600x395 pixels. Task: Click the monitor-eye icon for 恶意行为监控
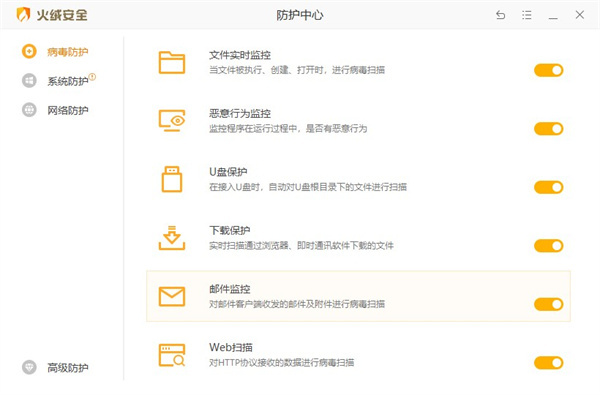[172, 121]
